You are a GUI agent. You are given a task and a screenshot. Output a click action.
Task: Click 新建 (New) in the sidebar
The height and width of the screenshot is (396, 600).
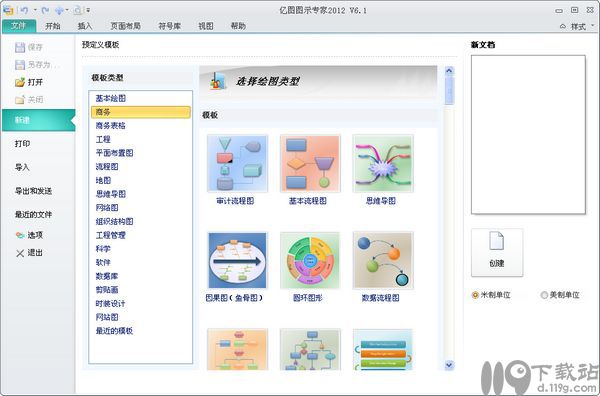point(38,120)
